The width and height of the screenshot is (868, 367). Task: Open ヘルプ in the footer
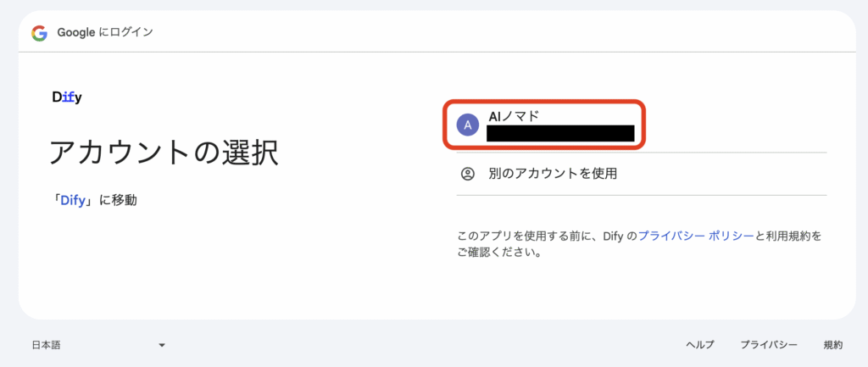[x=700, y=345]
